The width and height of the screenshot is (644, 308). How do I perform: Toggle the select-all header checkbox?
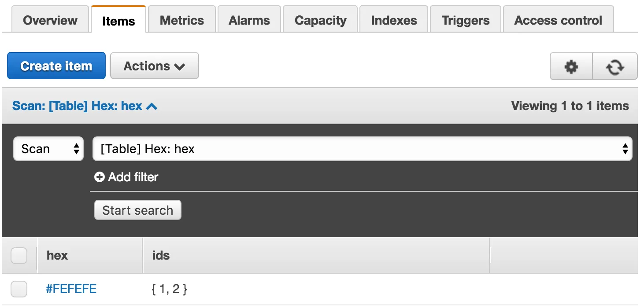(x=19, y=255)
